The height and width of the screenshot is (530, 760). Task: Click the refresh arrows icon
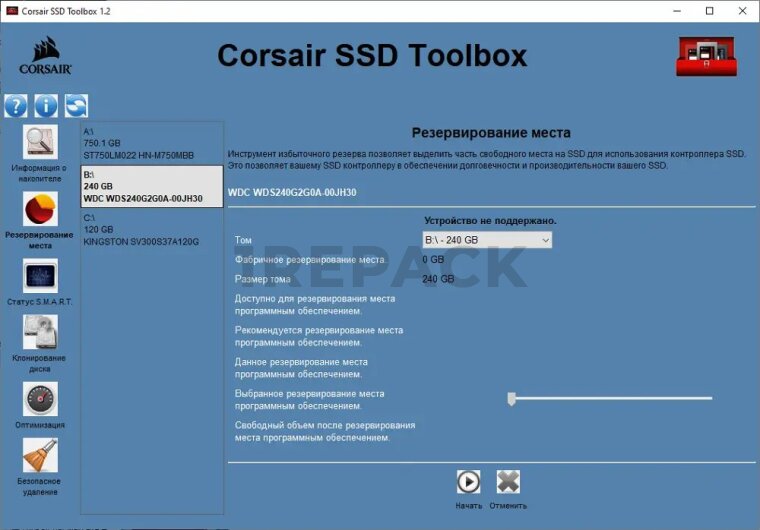[76, 106]
